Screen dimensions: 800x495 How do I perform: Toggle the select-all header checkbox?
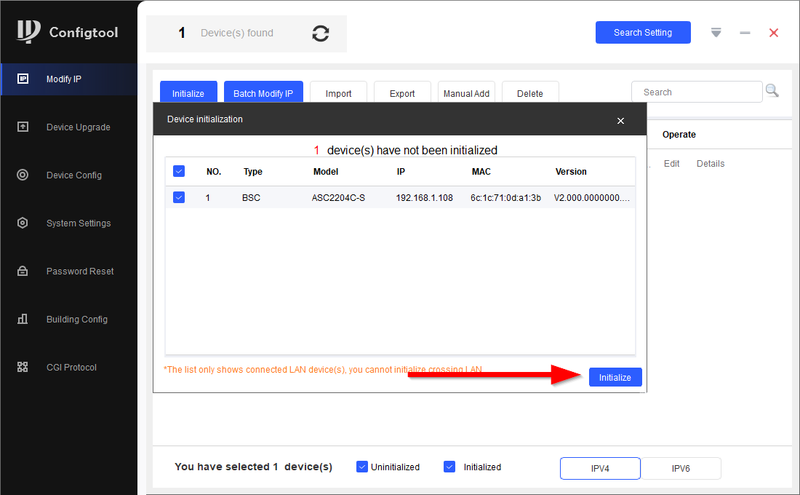(x=179, y=171)
